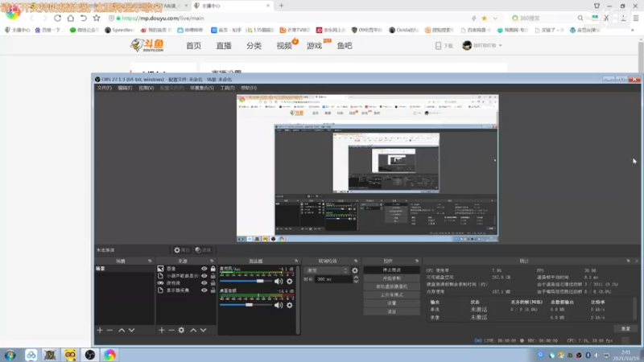Click 停止推流 button in Controls

391,270
